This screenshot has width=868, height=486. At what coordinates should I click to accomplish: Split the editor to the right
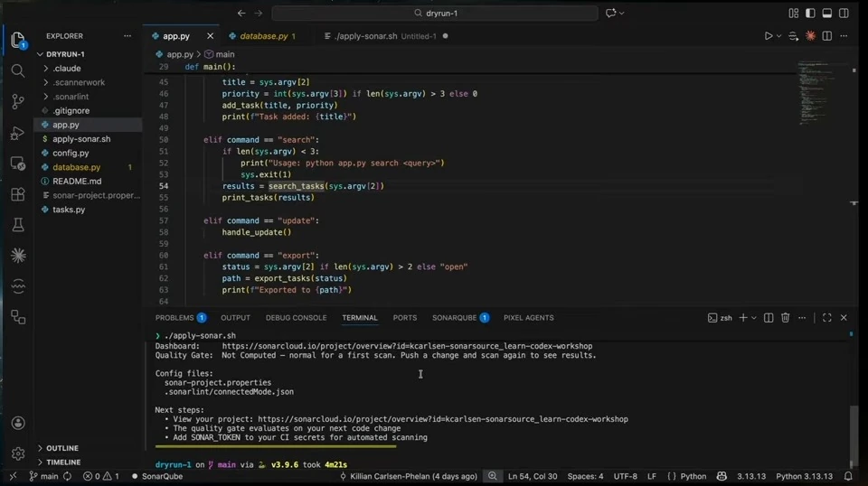(826, 36)
